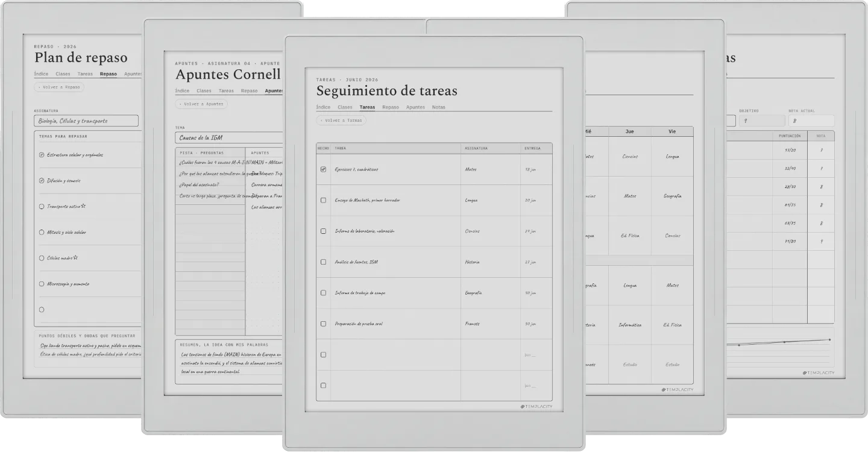Click the star next to 'Células madre'
868x452 pixels.
point(75,258)
